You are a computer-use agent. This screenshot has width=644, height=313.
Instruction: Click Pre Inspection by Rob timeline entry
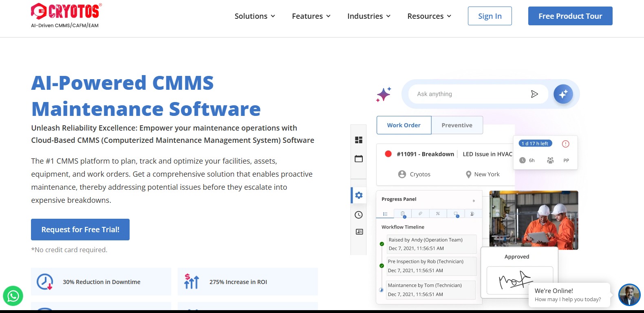[x=431, y=266]
